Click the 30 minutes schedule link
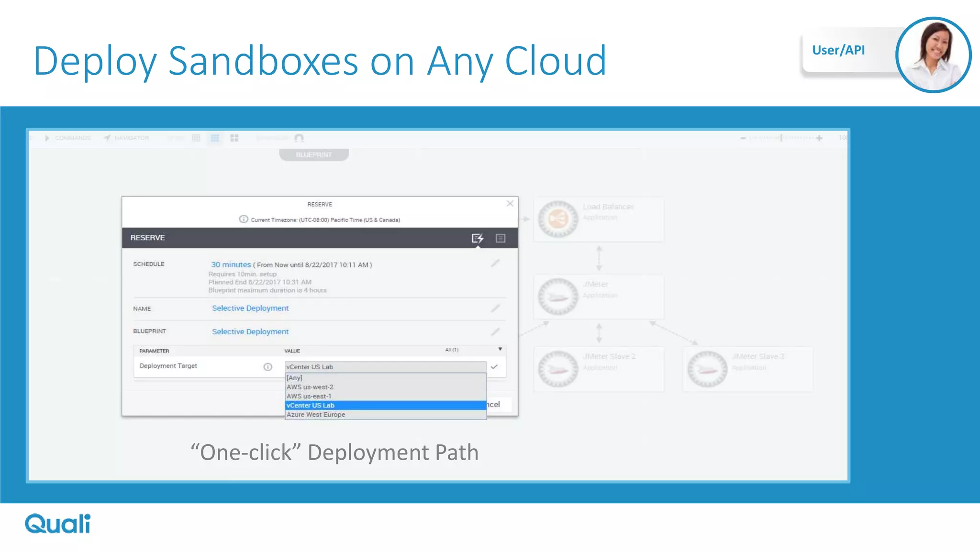This screenshot has width=980, height=551. coord(231,264)
